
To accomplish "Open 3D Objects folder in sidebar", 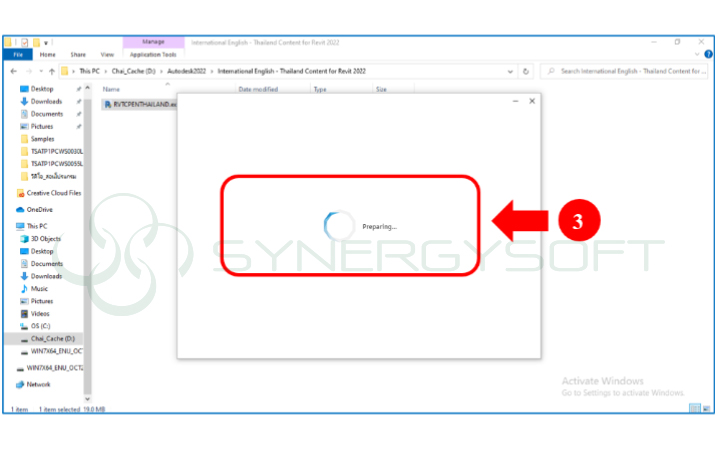I will (45, 239).
